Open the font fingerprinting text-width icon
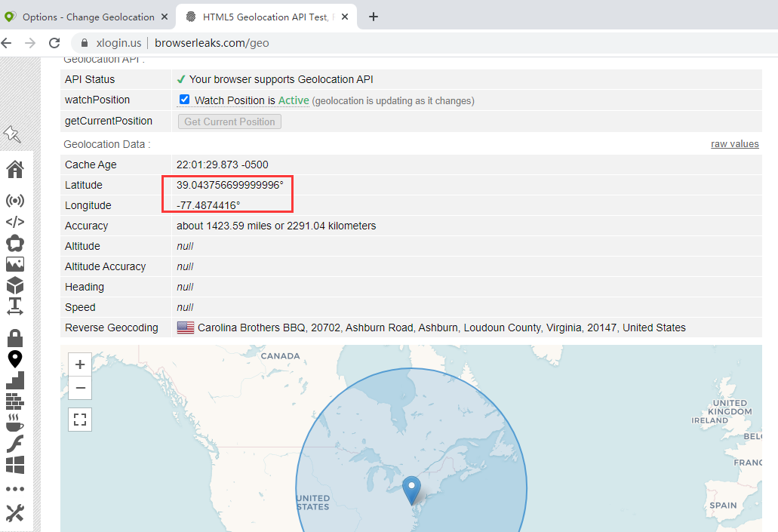Viewport: 778px width, 532px height. [x=15, y=306]
